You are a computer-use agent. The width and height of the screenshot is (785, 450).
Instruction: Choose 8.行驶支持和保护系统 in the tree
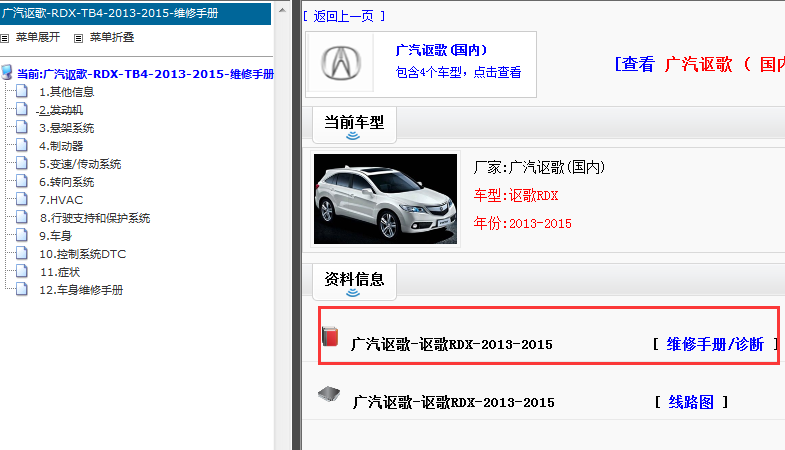pyautogui.click(x=95, y=218)
